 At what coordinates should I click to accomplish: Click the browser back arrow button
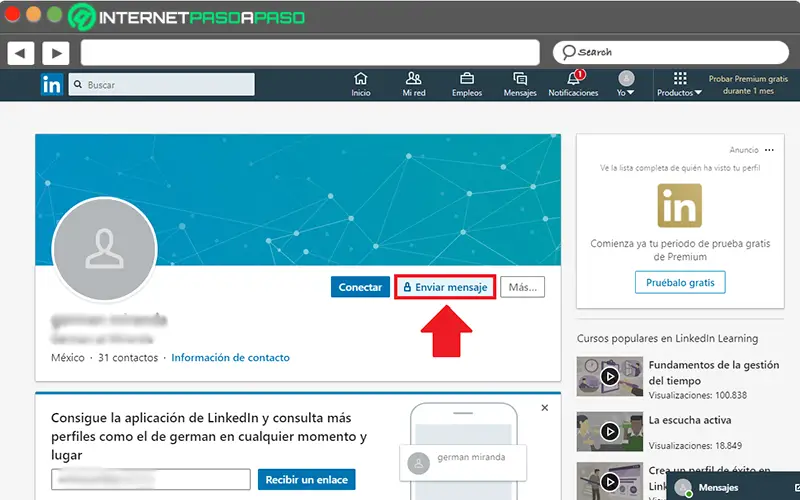click(x=20, y=53)
